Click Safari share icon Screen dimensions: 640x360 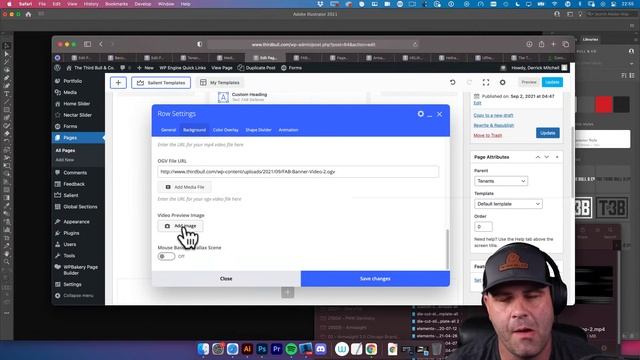(541, 44)
